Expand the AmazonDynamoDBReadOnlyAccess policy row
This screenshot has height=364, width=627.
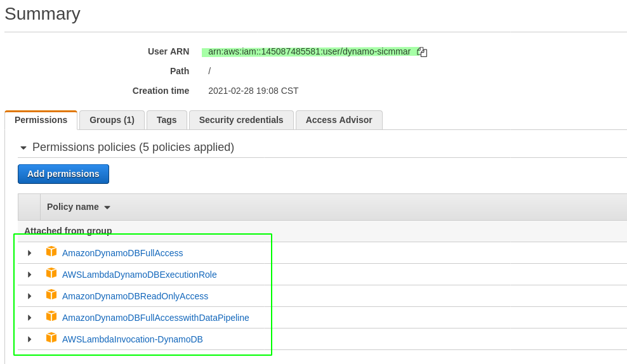click(30, 296)
